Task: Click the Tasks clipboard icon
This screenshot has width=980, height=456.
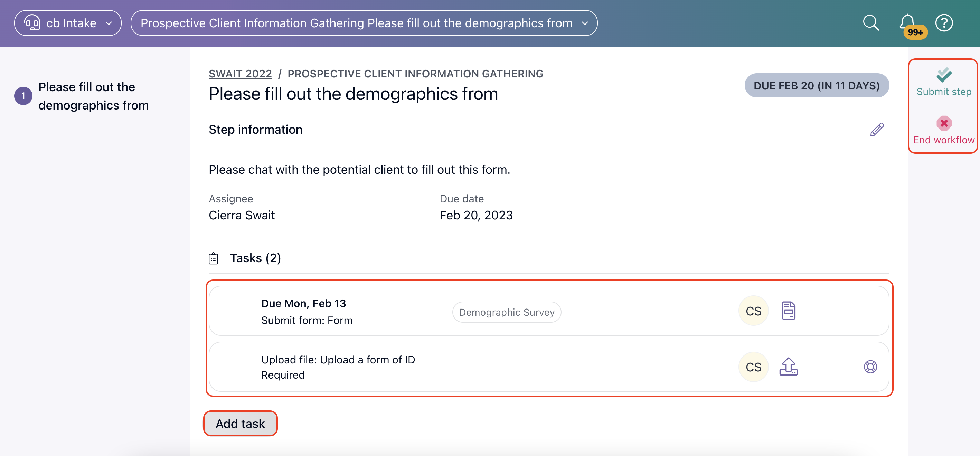Action: 214,258
